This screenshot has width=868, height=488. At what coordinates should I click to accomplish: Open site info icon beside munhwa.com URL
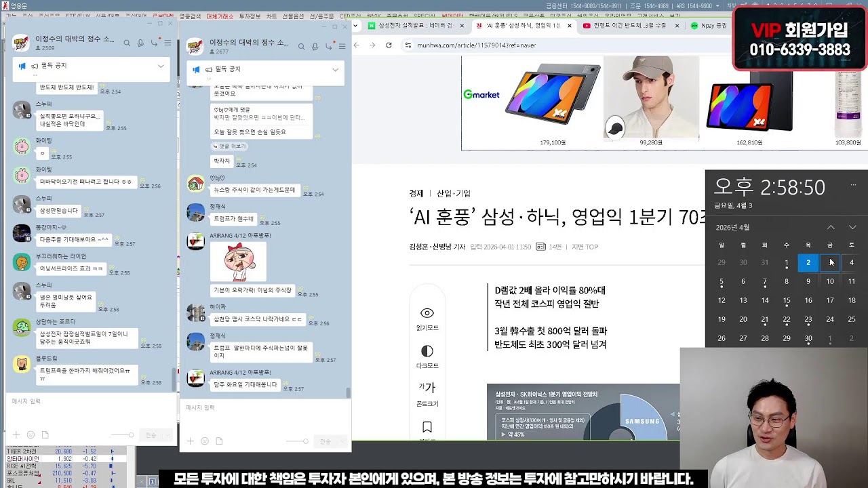coord(408,45)
